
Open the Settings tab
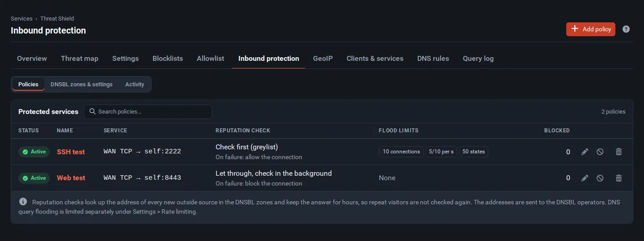tap(125, 59)
